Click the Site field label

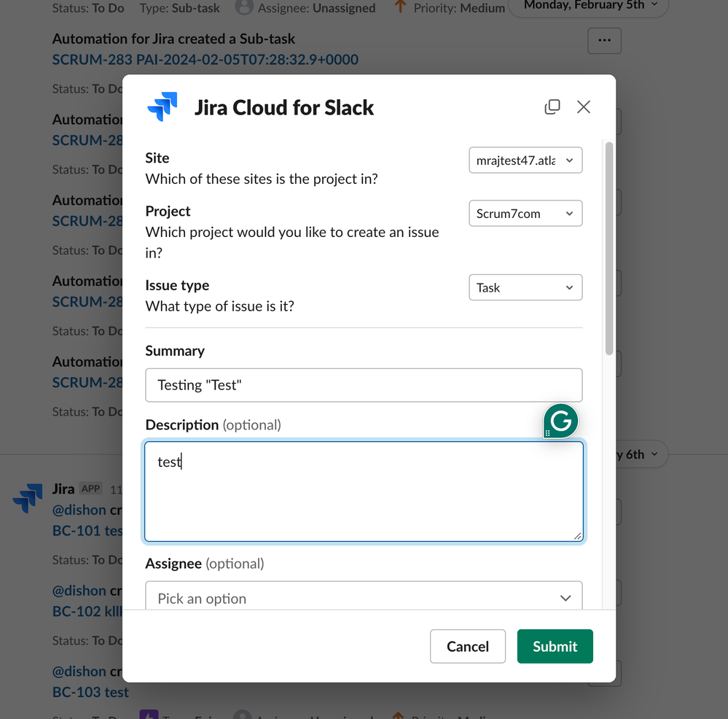tap(157, 158)
